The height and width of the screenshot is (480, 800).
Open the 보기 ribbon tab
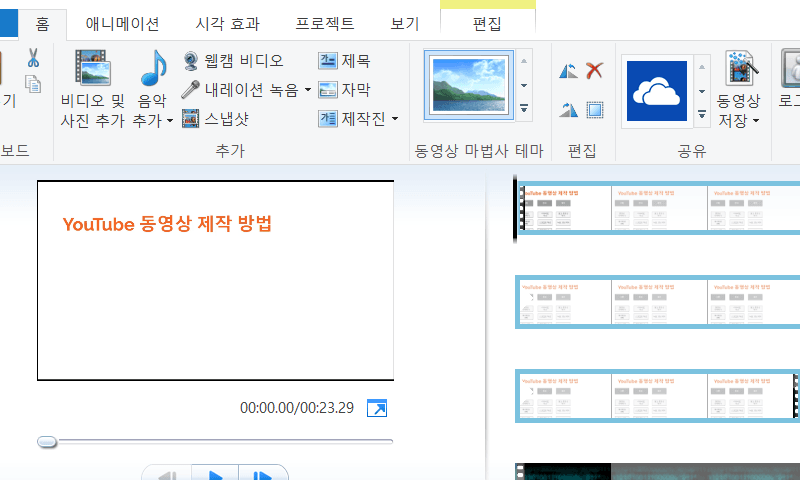point(405,24)
